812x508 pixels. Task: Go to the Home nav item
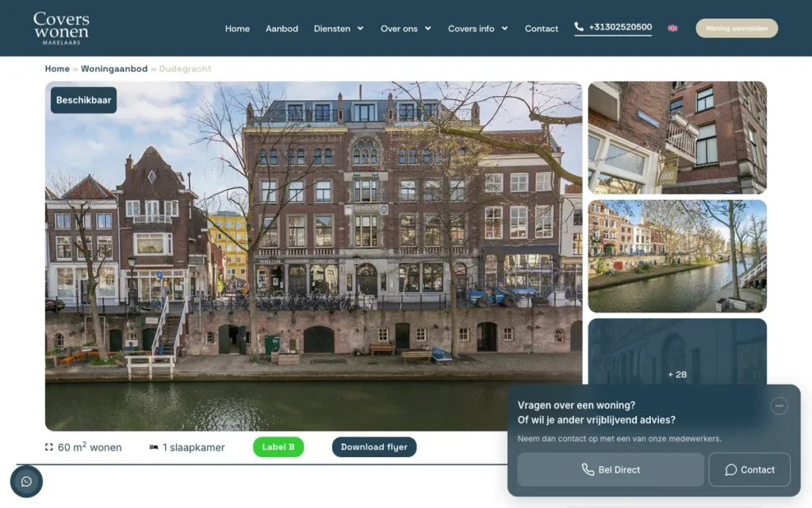[237, 29]
